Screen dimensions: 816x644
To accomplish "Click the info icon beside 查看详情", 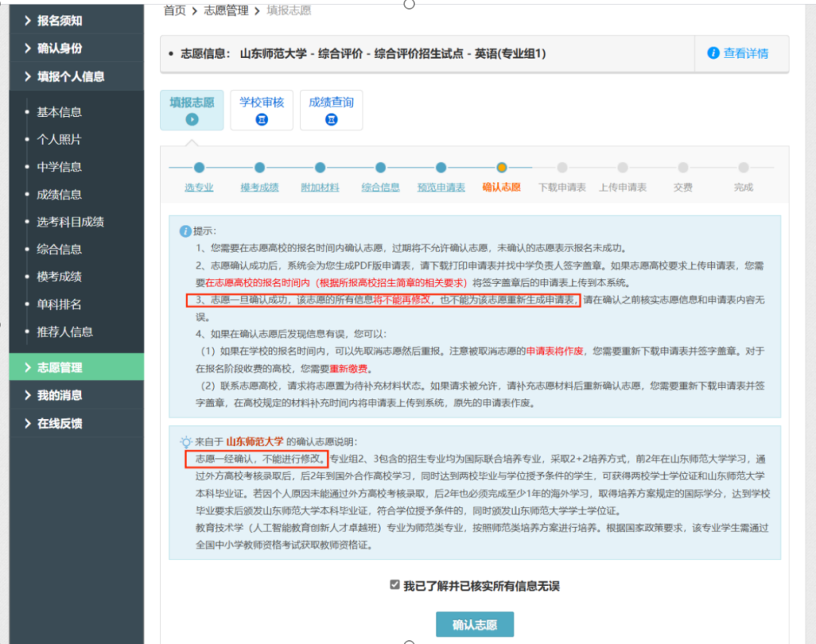I will pos(712,53).
